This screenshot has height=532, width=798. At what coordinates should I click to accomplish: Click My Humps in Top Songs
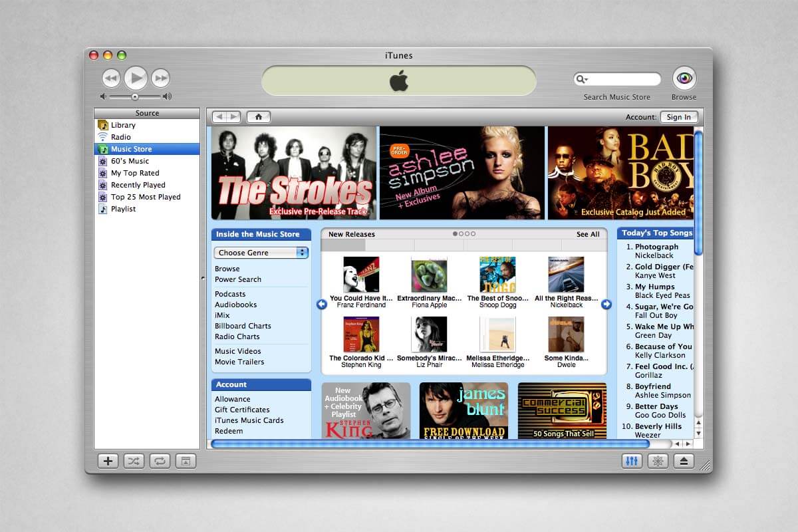coord(654,287)
